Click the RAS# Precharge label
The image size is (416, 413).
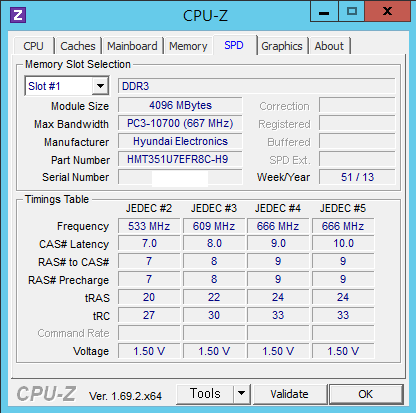point(69,280)
